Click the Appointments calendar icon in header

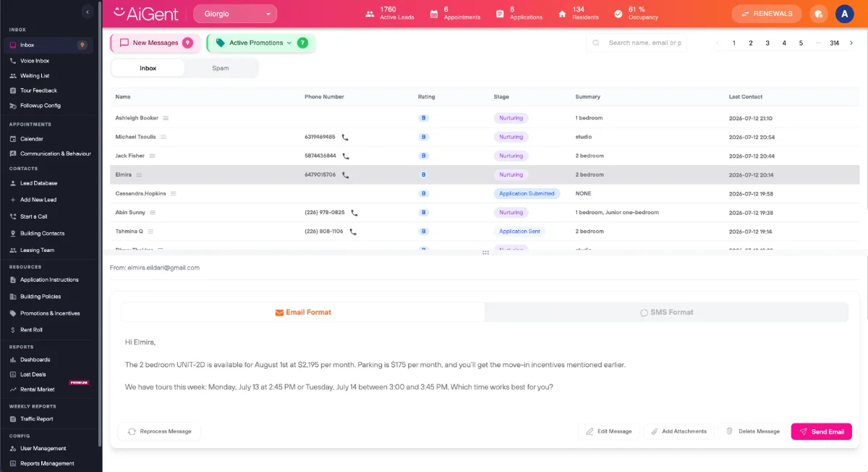[x=433, y=14]
